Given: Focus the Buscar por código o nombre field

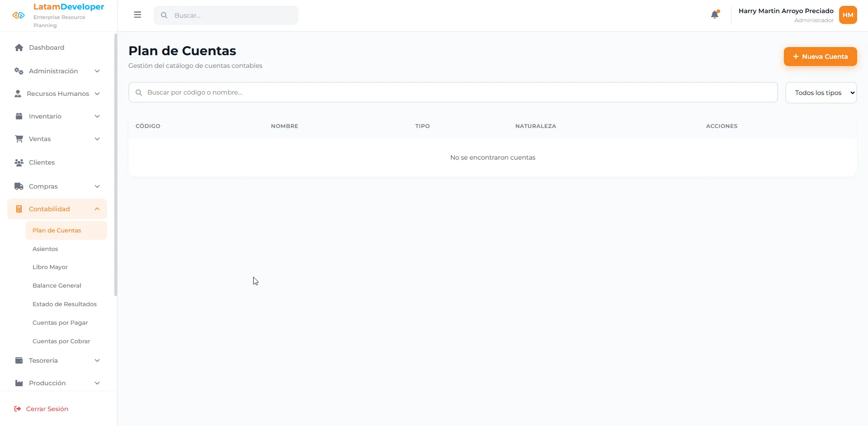Looking at the screenshot, I should [453, 92].
